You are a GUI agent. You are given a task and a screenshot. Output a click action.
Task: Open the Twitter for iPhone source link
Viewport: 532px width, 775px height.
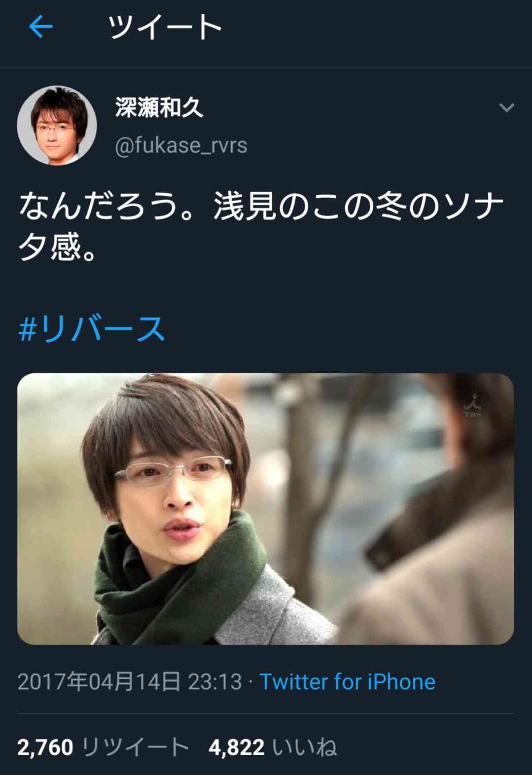348,682
